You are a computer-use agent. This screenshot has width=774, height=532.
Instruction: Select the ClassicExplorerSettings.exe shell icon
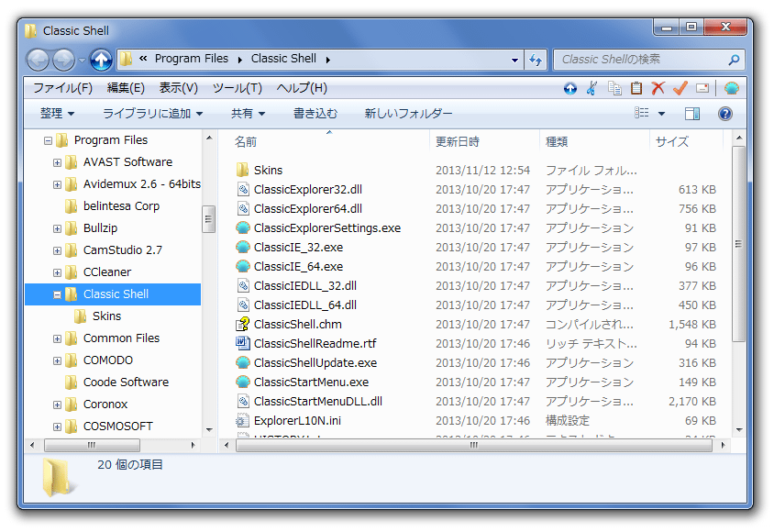tap(242, 228)
